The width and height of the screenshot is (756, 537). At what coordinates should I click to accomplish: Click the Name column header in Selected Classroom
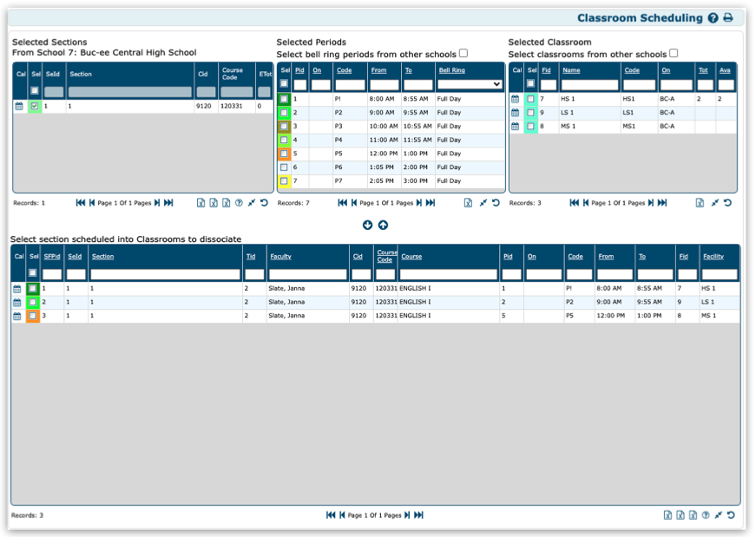[571, 70]
